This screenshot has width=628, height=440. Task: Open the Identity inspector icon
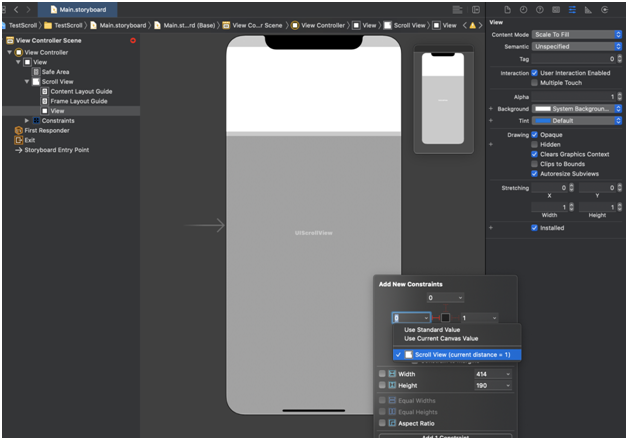pyautogui.click(x=556, y=10)
